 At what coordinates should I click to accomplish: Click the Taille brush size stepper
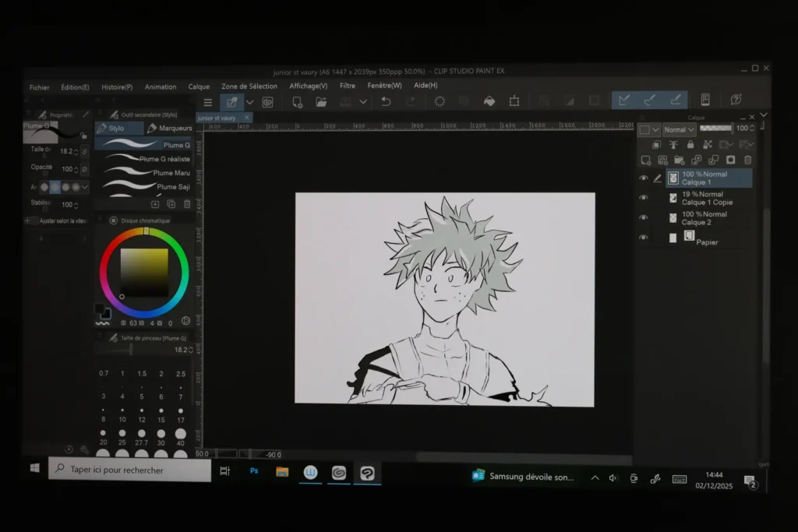76,152
